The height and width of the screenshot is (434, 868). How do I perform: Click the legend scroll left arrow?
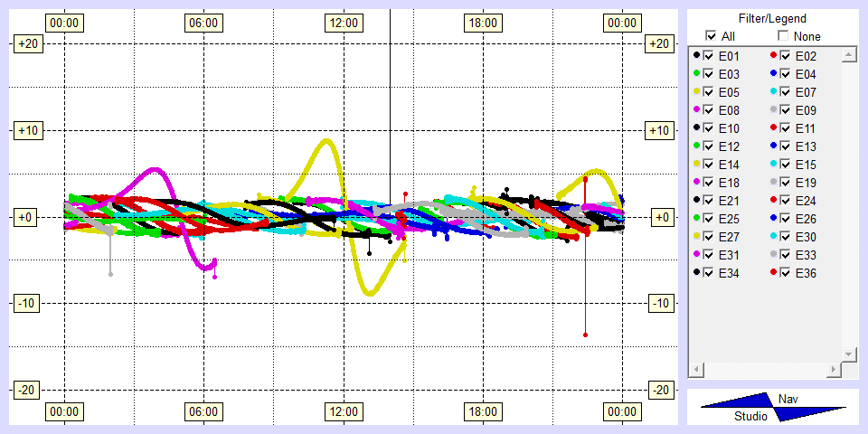pyautogui.click(x=696, y=371)
